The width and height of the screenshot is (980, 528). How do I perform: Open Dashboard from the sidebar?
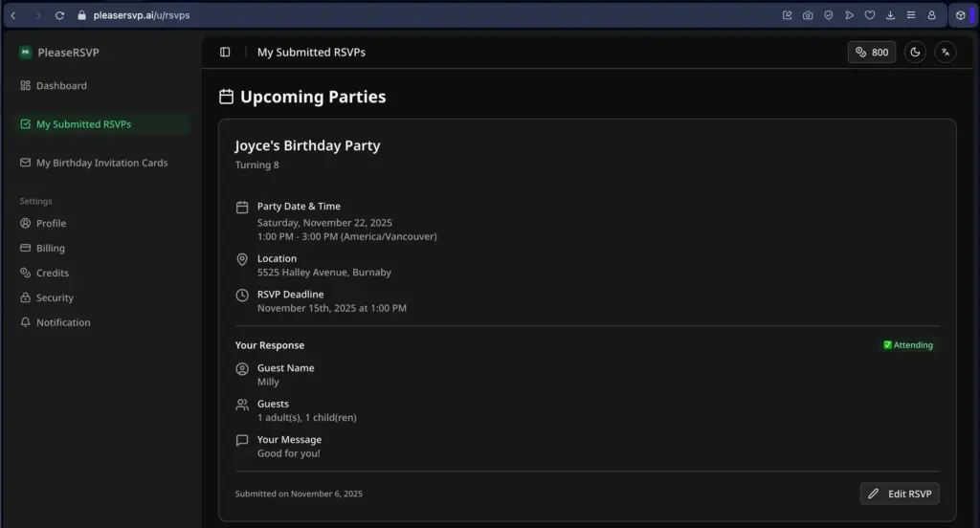coord(61,86)
